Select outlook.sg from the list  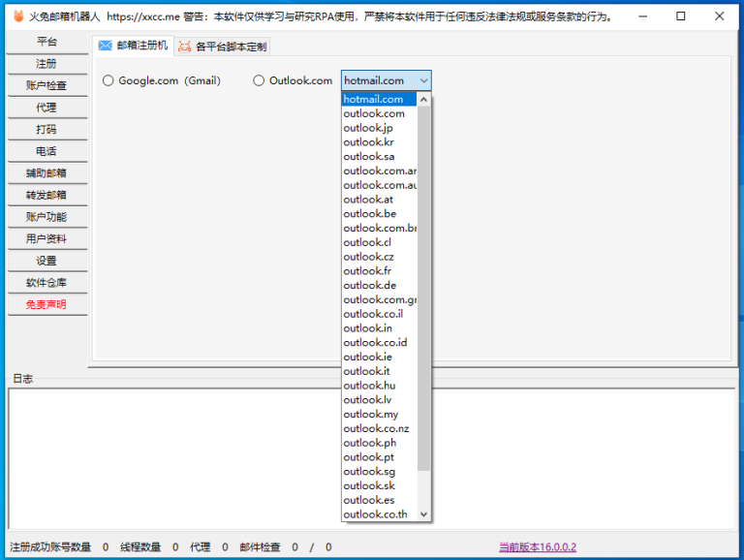point(379,471)
